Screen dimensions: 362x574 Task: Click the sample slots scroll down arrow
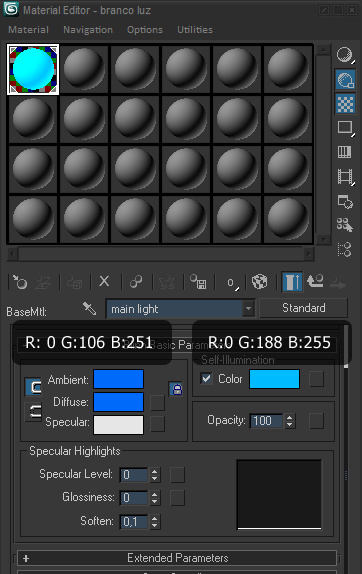click(323, 239)
